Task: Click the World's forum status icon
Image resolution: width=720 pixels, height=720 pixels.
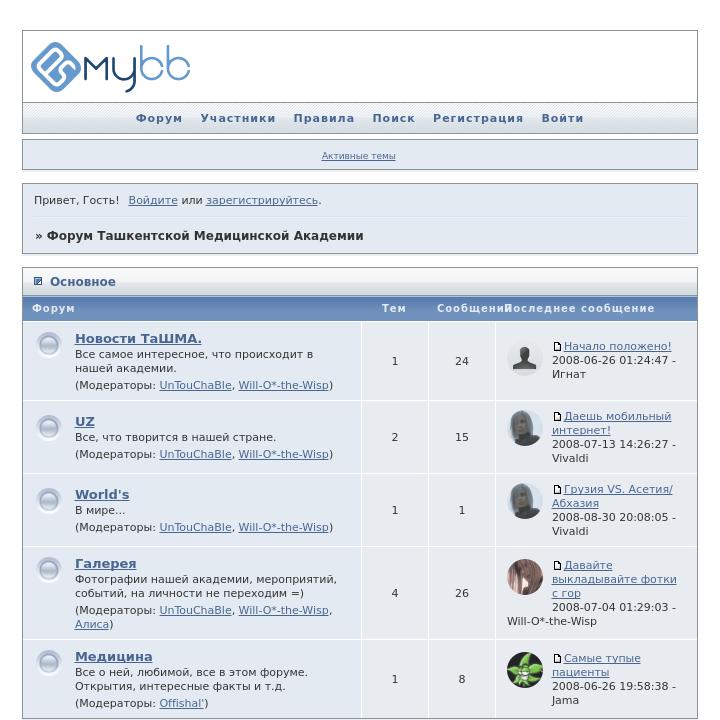Action: click(49, 501)
